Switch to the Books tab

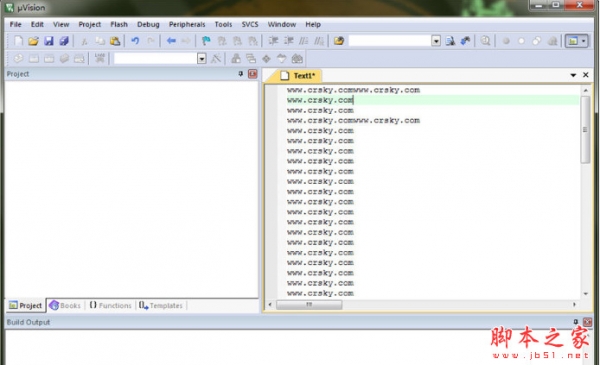[65, 305]
